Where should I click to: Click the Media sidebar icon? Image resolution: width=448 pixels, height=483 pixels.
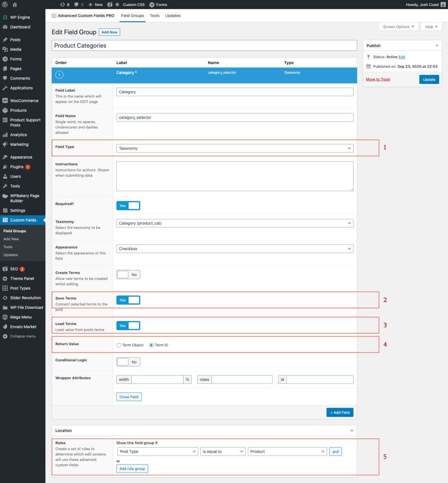tap(5, 49)
